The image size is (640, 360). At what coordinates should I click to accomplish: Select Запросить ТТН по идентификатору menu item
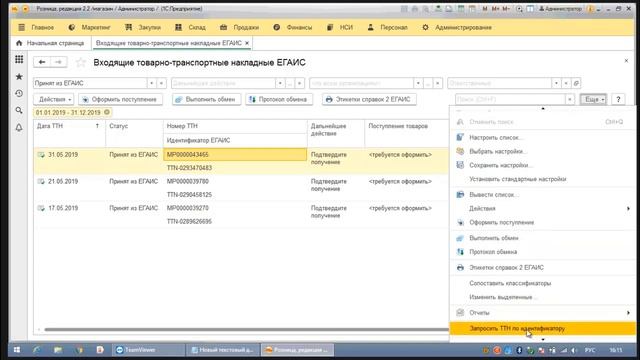point(542,328)
